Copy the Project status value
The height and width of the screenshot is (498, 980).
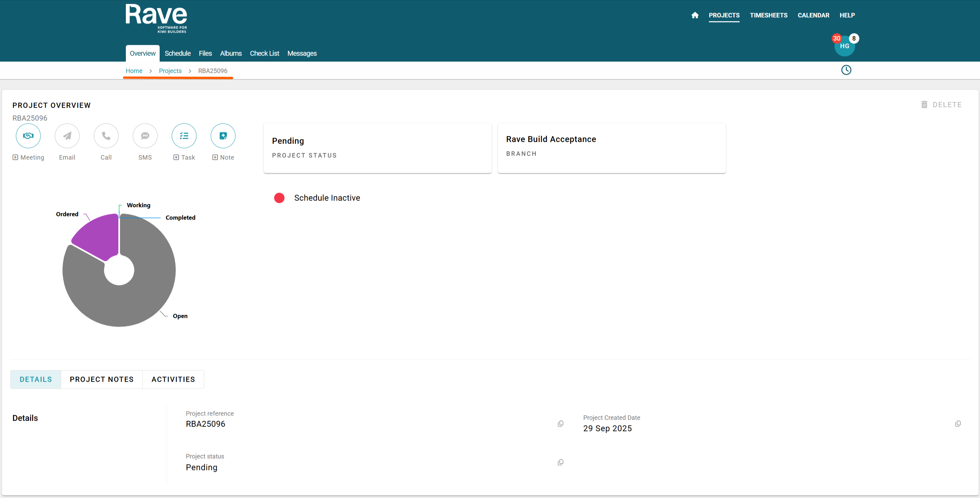tap(560, 462)
